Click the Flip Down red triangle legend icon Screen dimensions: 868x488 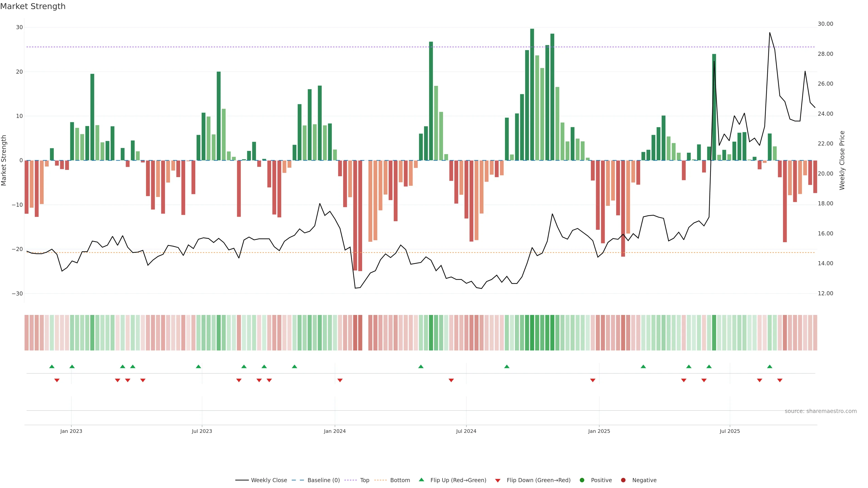tap(497, 481)
